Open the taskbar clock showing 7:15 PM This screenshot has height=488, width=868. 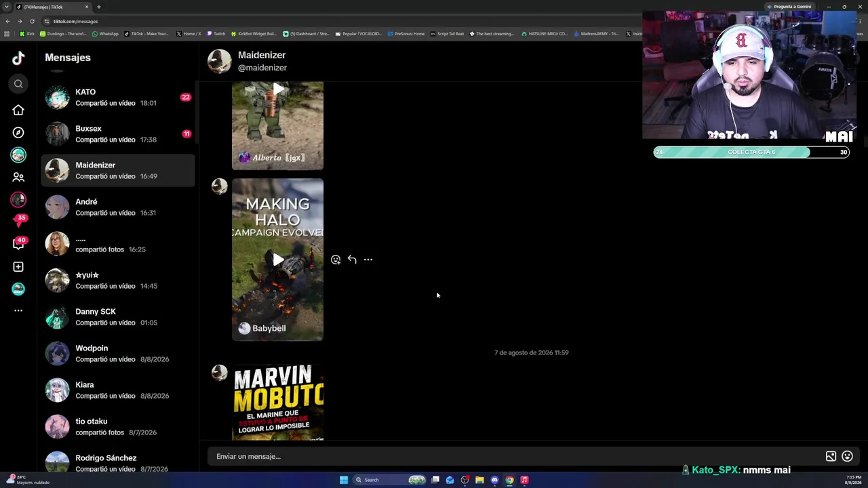tap(853, 480)
